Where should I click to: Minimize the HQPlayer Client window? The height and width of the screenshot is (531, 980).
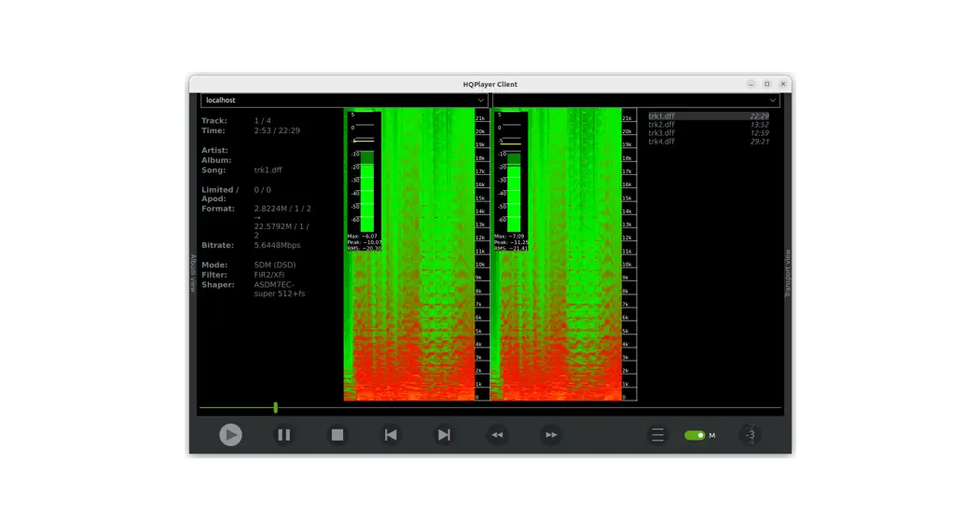(751, 84)
